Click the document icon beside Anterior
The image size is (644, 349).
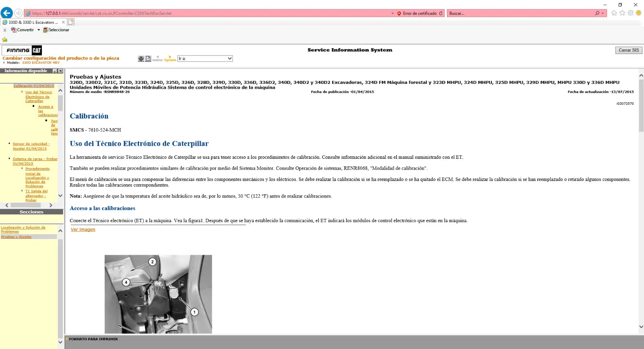point(148,58)
